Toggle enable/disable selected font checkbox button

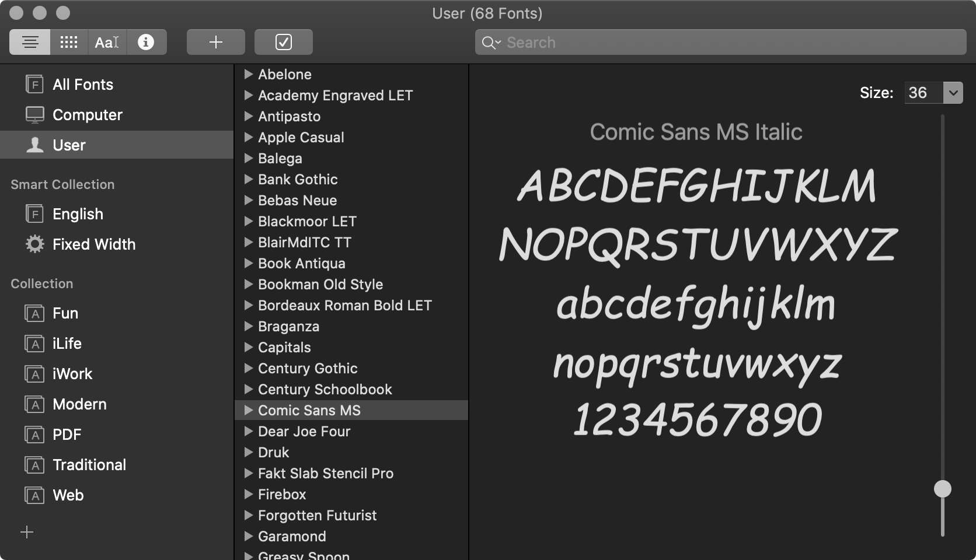(284, 42)
